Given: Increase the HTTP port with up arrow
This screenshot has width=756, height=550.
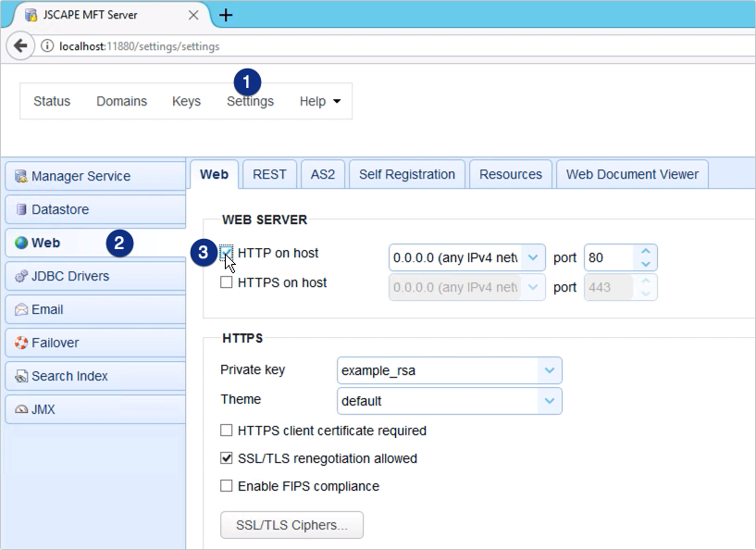Looking at the screenshot, I should coord(646,251).
